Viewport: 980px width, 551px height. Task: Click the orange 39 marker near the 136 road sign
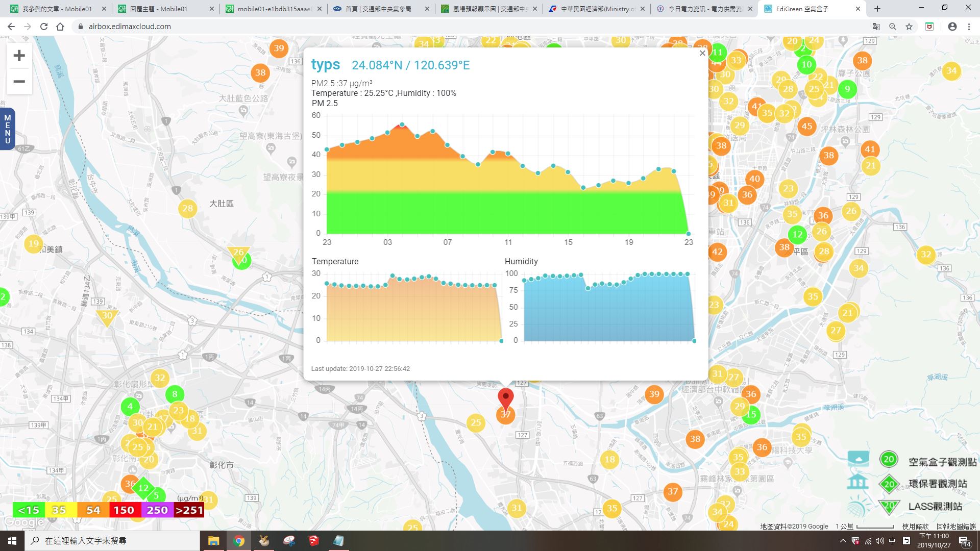pyautogui.click(x=279, y=48)
